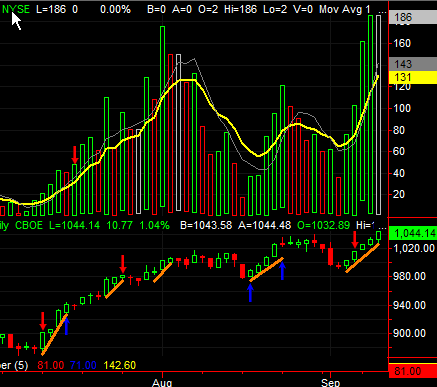
Task: Click the NYSE symbol label
Action: click(x=16, y=9)
